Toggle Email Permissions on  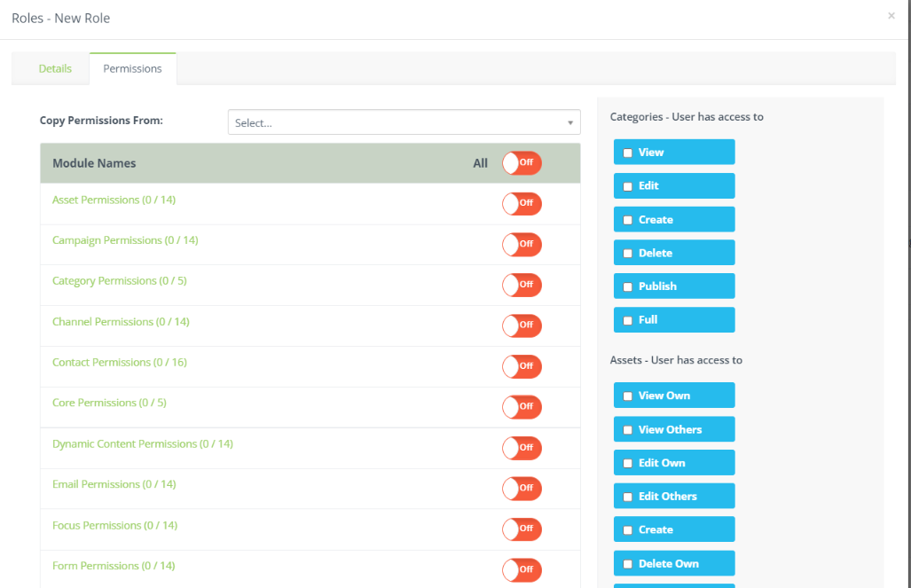pyautogui.click(x=521, y=488)
